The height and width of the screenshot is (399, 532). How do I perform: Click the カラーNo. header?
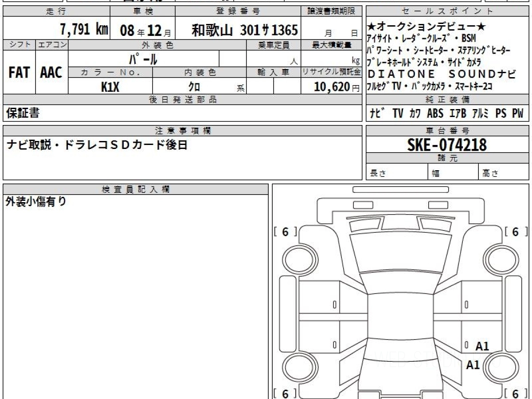coord(110,72)
